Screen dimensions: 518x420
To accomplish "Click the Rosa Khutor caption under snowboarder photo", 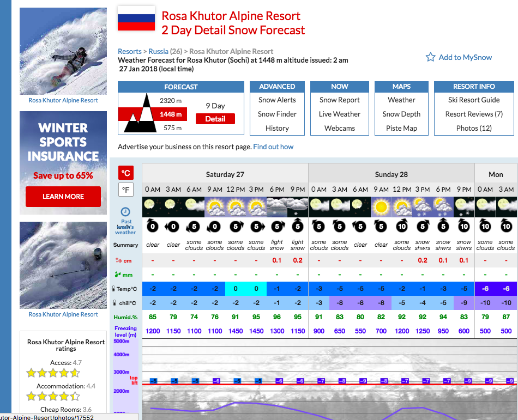I will click(63, 100).
